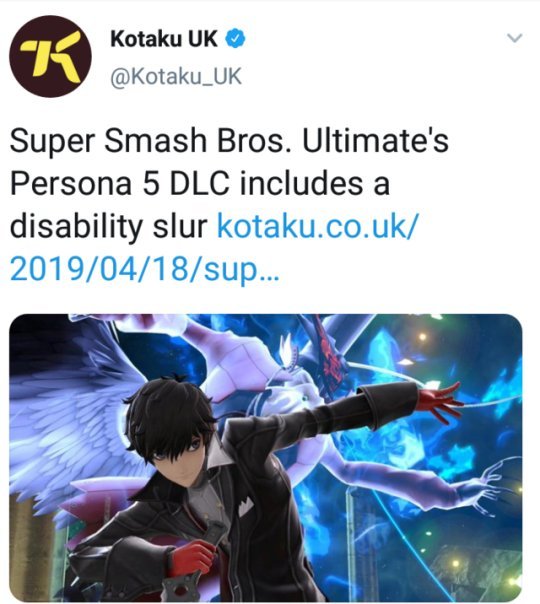The image size is (540, 604).
Task: Open the attached Joker image preview
Action: pyautogui.click(x=266, y=457)
